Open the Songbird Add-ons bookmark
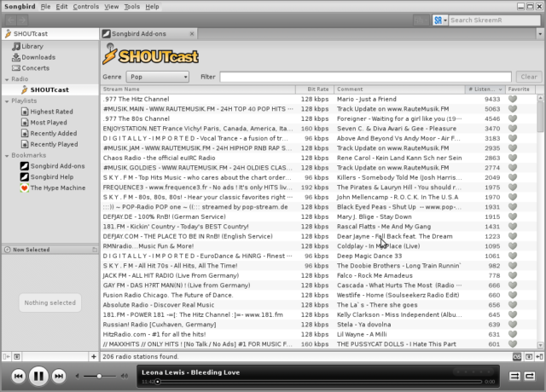 pyautogui.click(x=53, y=166)
